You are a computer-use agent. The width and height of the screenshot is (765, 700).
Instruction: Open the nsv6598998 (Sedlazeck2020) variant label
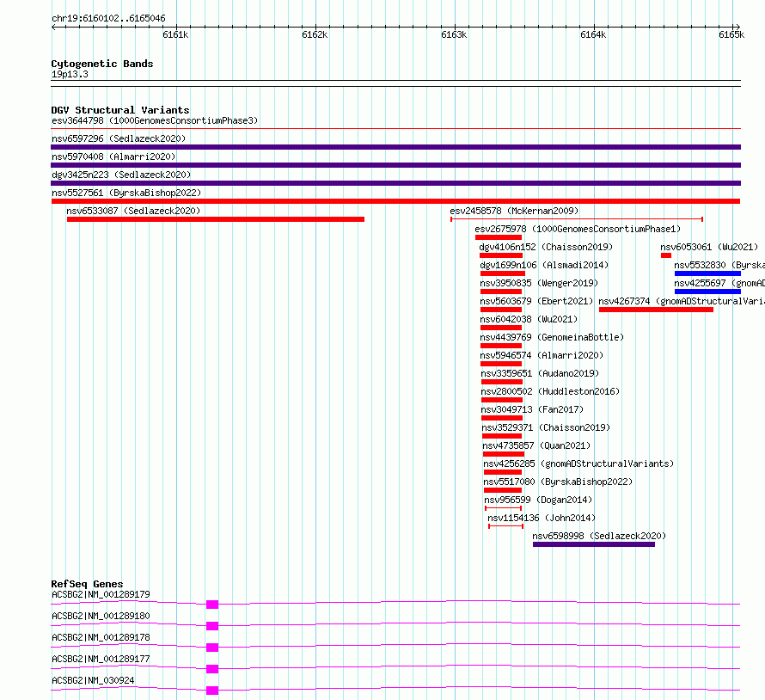[599, 536]
